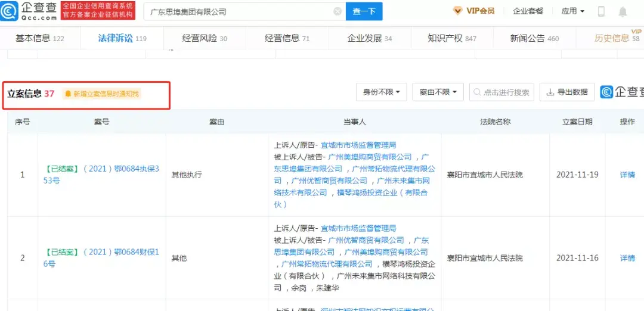Click the 查一下 search button
Screen dimensions: 644x311
[x=364, y=11]
